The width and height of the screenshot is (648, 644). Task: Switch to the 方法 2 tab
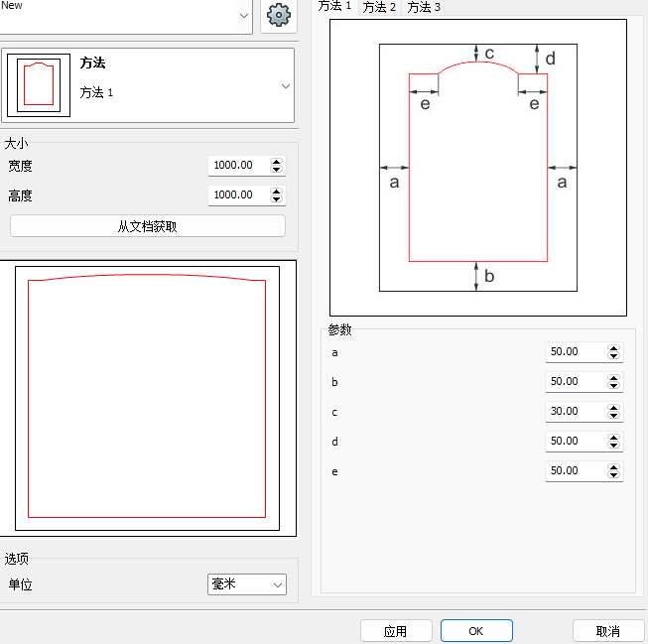[x=379, y=8]
